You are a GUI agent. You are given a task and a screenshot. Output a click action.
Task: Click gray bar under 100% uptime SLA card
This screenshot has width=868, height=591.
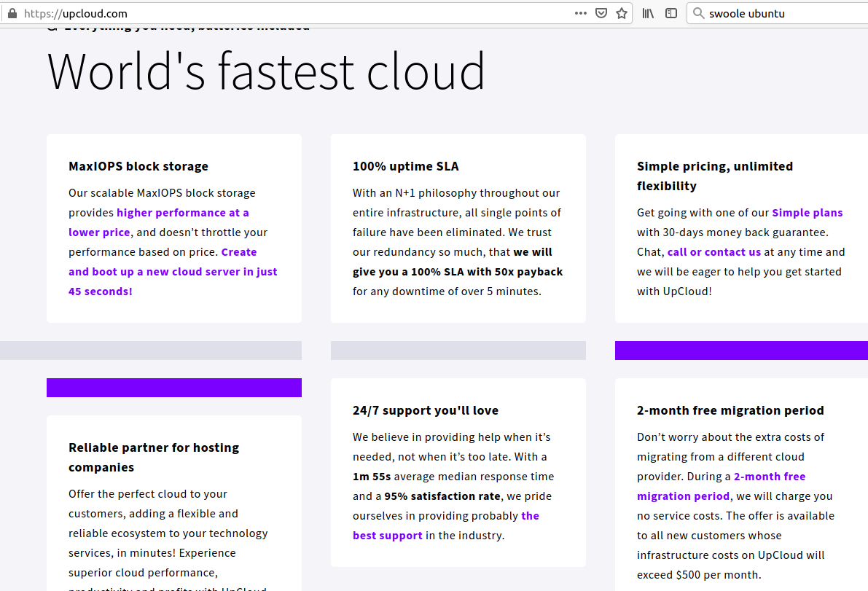458,351
